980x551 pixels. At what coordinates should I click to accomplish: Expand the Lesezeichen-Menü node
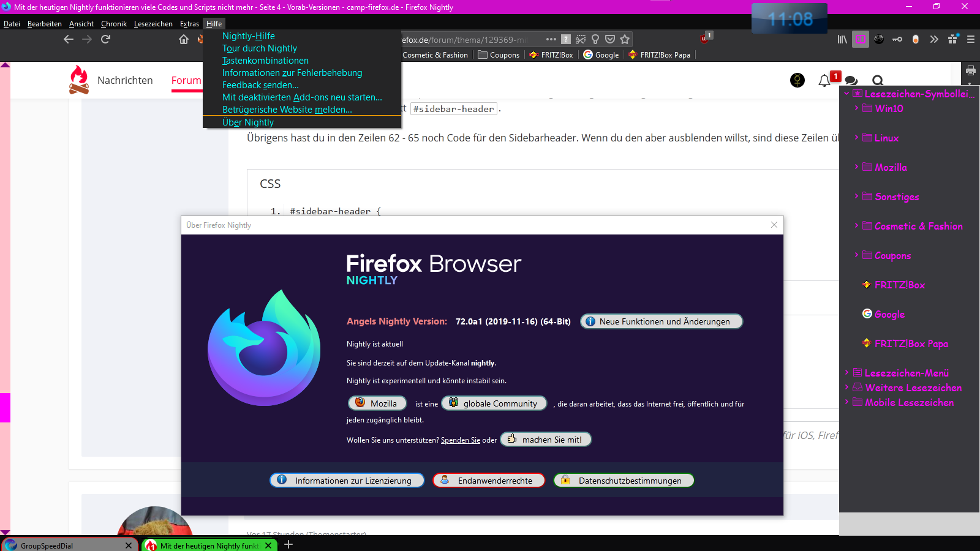[846, 372]
